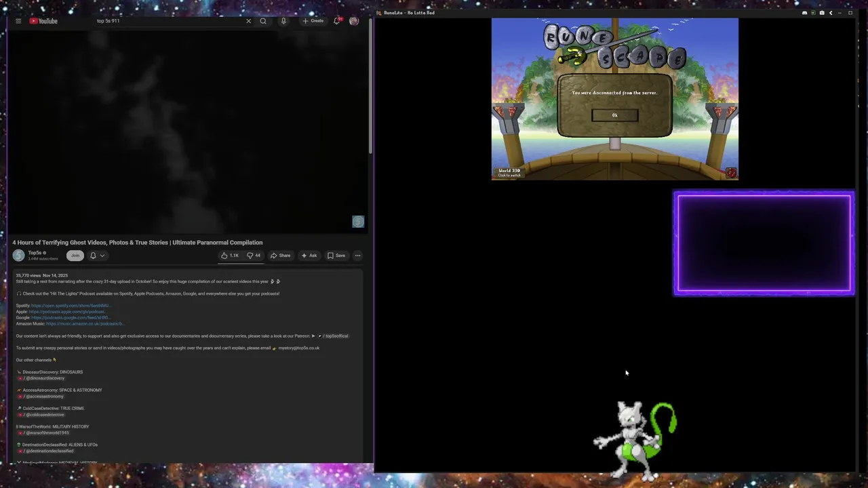Share the ghost videos compilation
This screenshot has height=488, width=868.
pyautogui.click(x=280, y=256)
